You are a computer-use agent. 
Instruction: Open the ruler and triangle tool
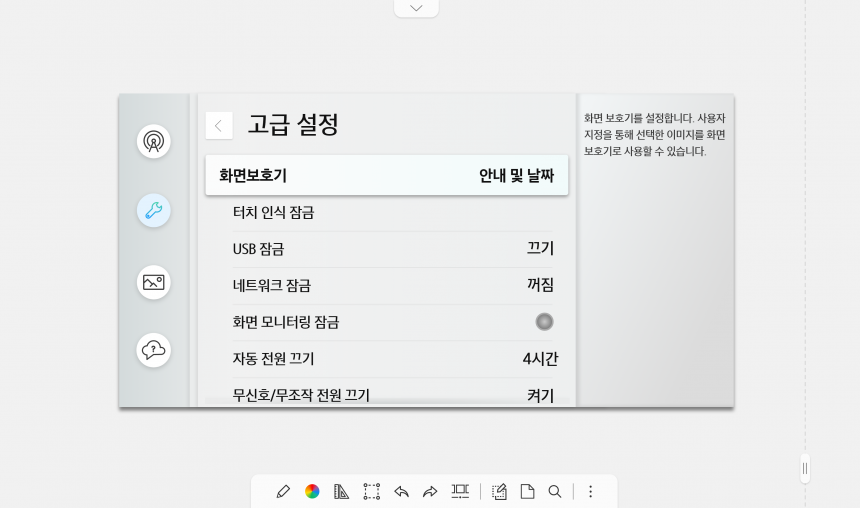[x=341, y=492]
